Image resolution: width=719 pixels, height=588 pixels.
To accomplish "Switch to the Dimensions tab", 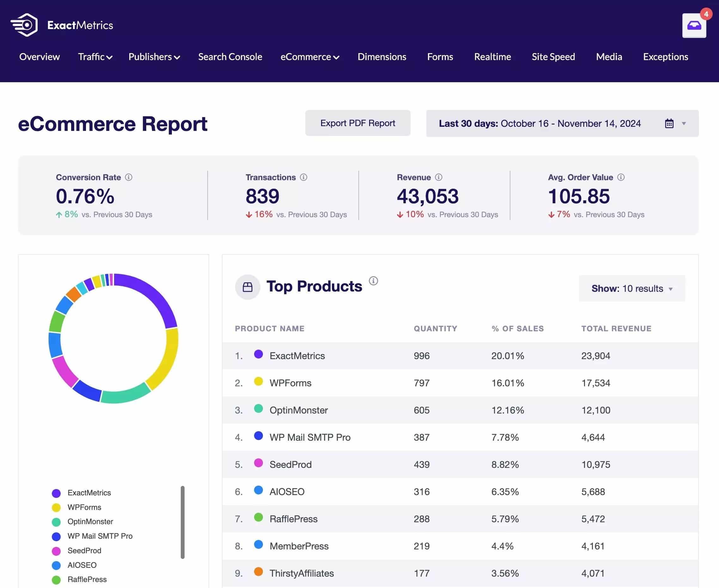I will pyautogui.click(x=382, y=57).
